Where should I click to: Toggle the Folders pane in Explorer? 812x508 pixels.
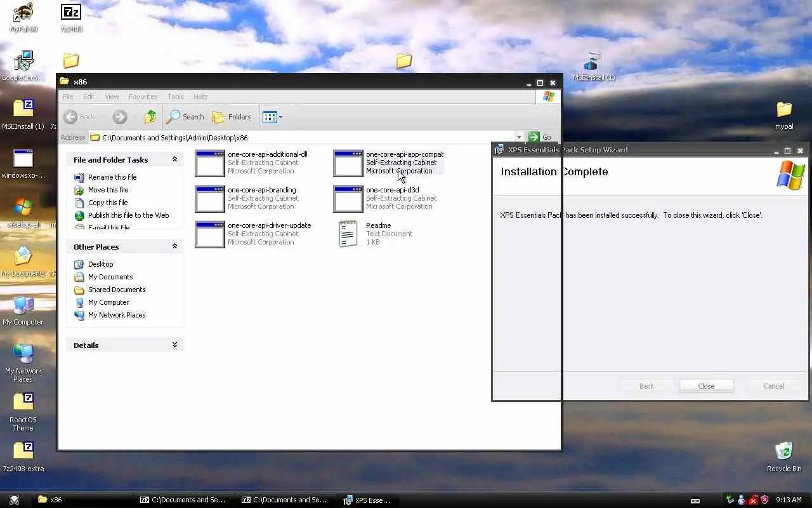(x=232, y=117)
